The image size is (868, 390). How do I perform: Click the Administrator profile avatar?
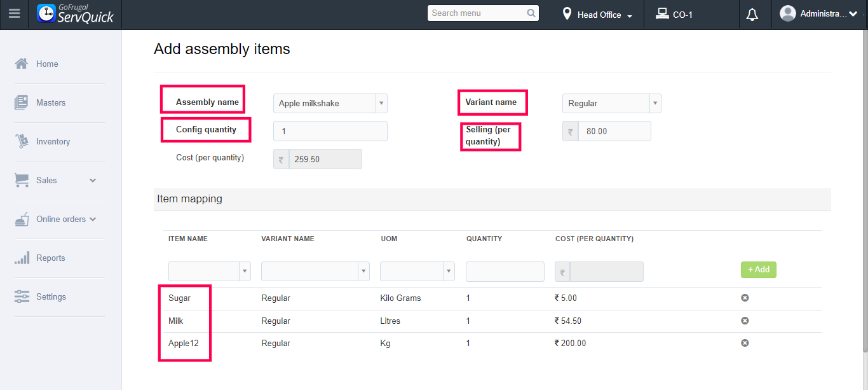788,13
